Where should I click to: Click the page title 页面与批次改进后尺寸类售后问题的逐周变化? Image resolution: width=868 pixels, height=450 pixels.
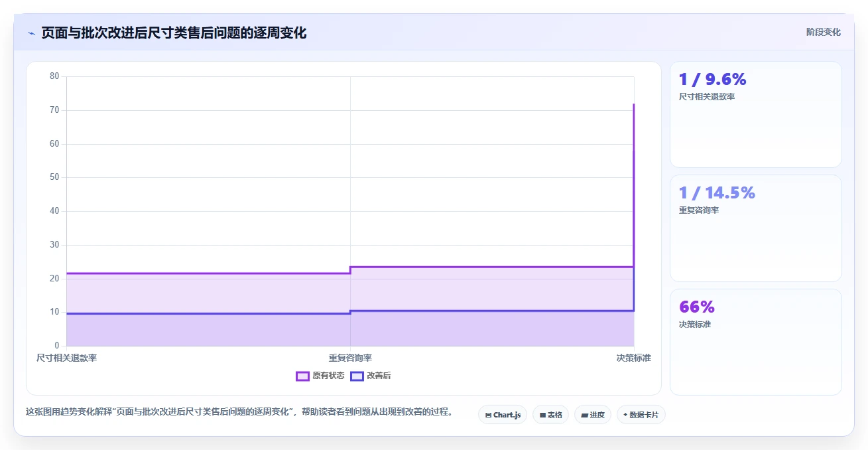point(174,33)
